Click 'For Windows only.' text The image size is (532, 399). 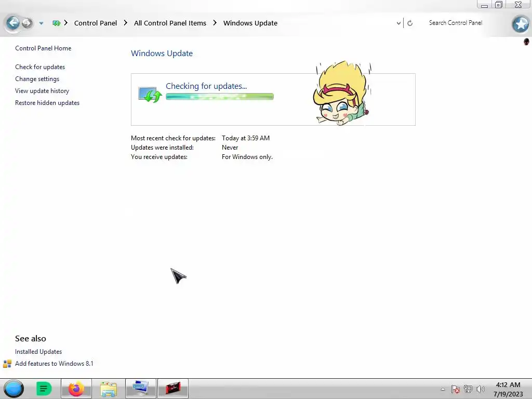pyautogui.click(x=247, y=157)
